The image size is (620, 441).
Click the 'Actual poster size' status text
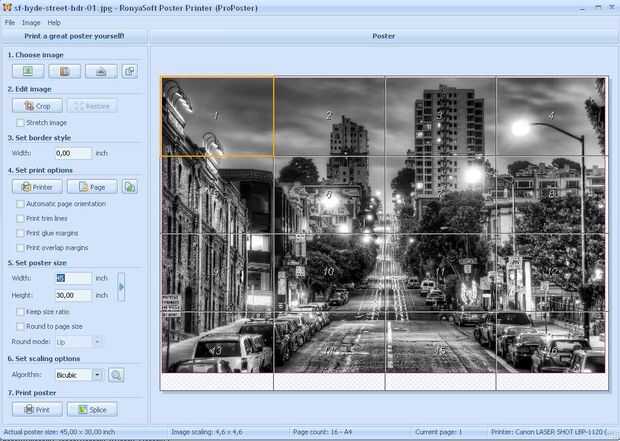coord(59,432)
